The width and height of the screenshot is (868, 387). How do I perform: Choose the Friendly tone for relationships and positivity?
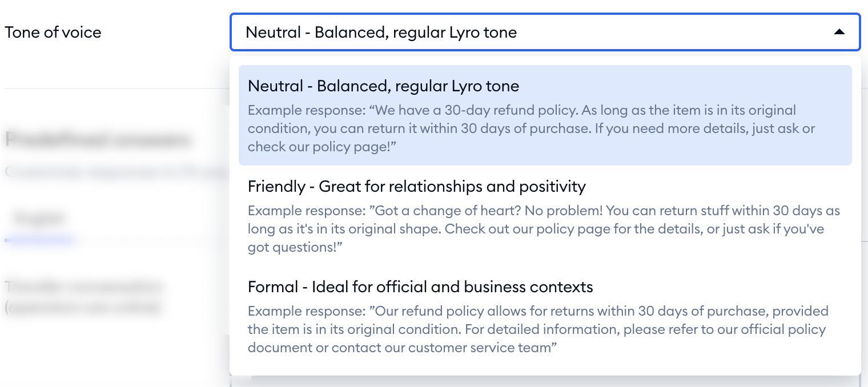coord(416,187)
